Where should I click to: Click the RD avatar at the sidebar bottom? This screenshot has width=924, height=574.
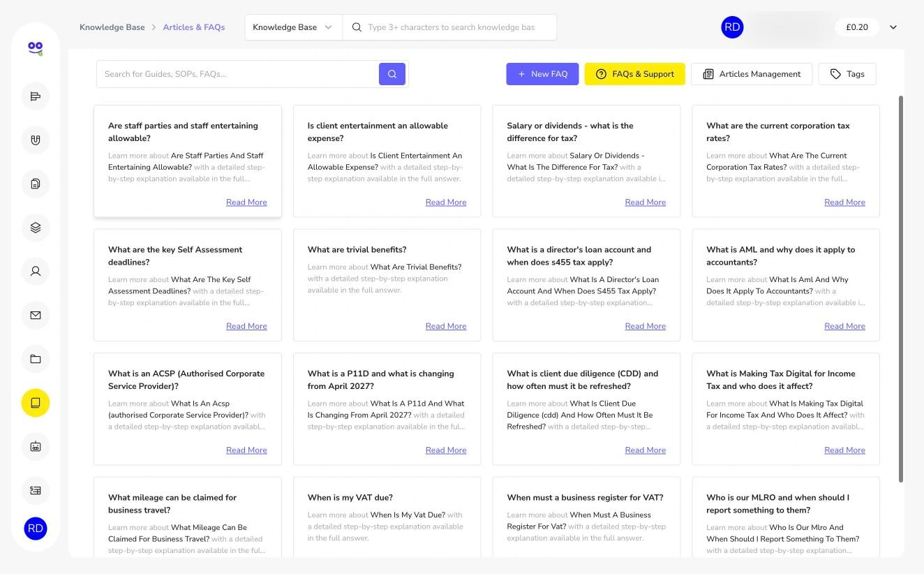tap(36, 529)
